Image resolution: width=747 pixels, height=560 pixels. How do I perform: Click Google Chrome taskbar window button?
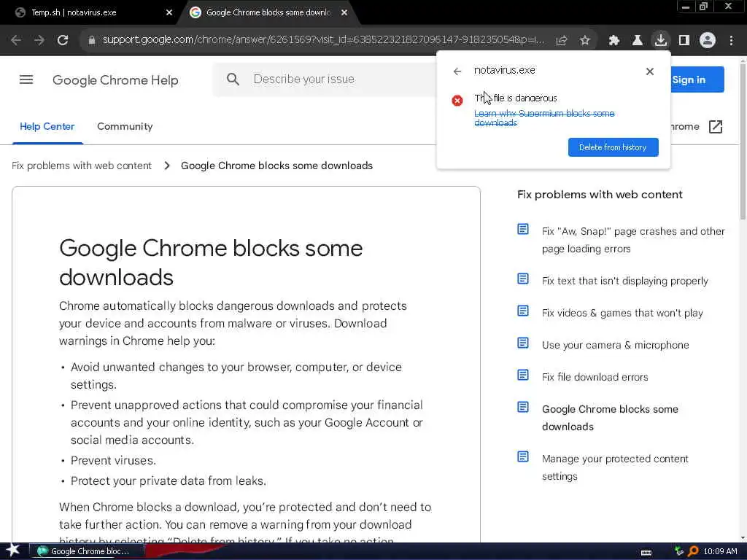coord(87,551)
